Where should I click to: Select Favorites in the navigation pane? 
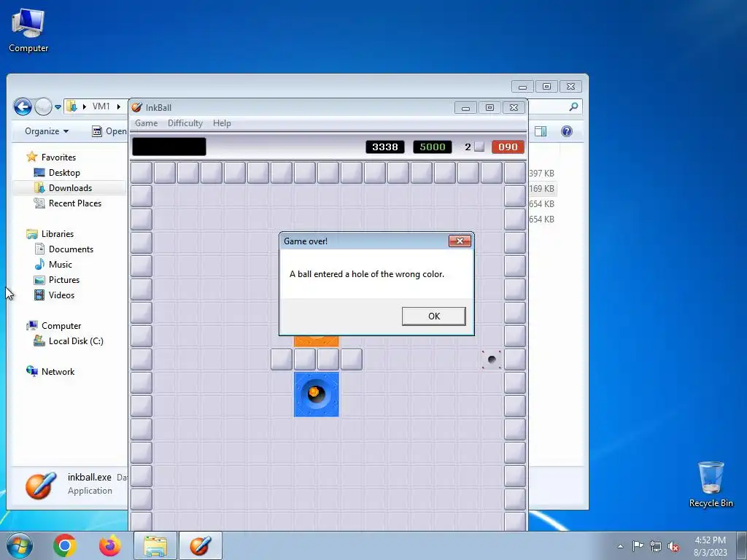58,157
